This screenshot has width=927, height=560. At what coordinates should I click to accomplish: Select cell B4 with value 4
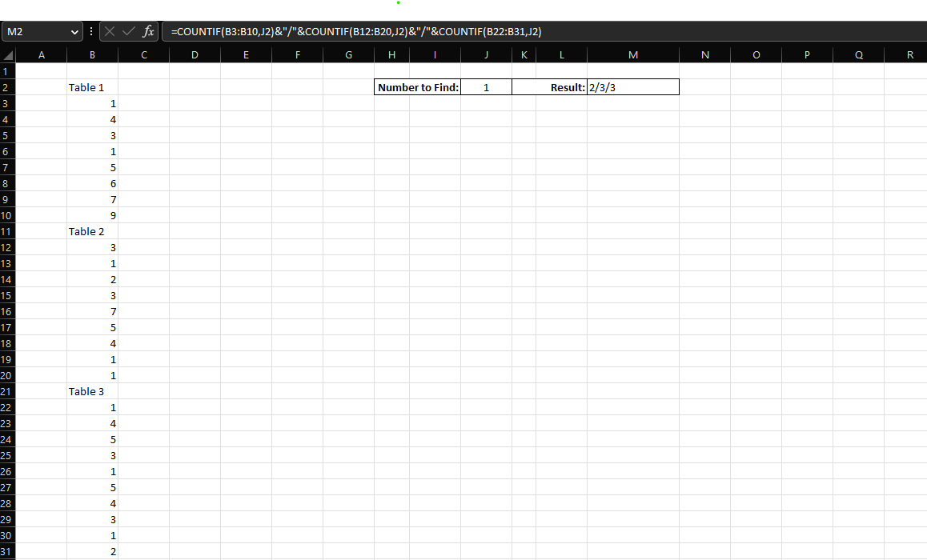(92, 119)
